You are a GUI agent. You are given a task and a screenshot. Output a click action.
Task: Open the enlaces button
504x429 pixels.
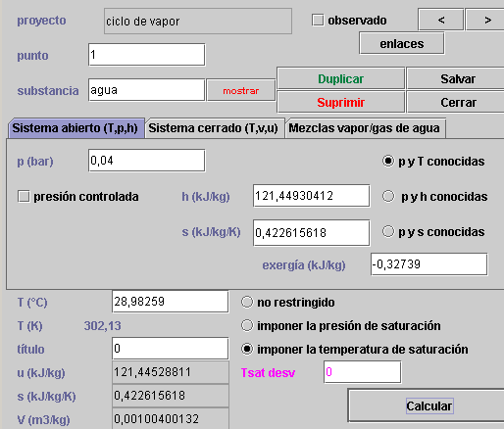point(402,43)
